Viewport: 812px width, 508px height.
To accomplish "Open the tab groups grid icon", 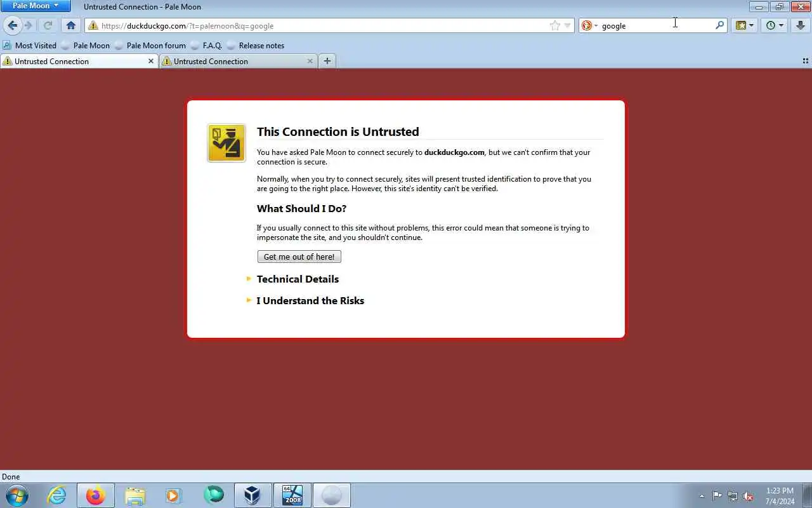I will pos(806,61).
